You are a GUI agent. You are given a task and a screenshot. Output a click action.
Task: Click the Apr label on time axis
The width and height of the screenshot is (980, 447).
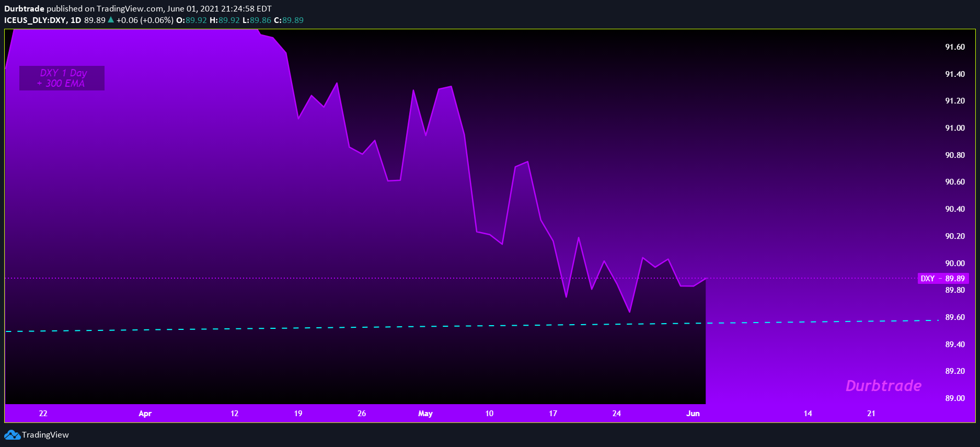[145, 414]
